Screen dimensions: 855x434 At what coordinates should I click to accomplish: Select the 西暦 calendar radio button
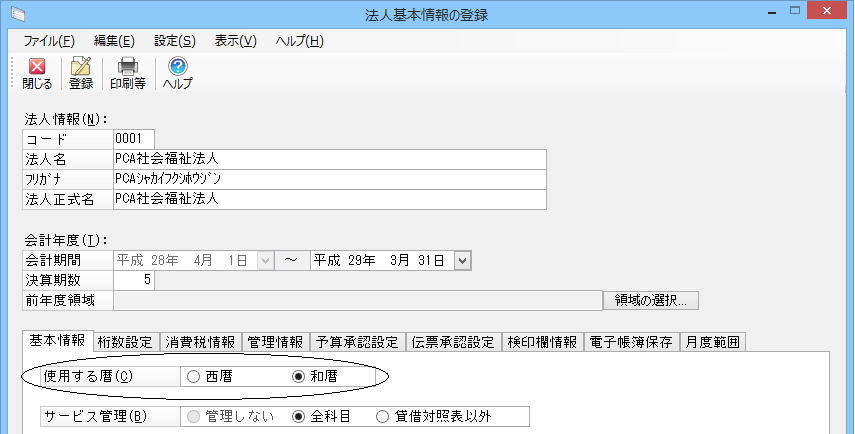point(194,377)
